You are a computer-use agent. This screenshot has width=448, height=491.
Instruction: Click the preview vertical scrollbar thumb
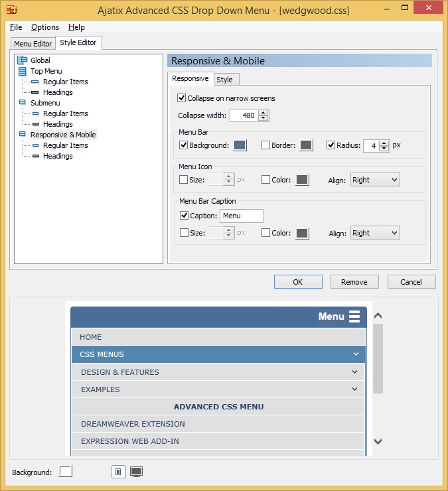click(x=378, y=358)
